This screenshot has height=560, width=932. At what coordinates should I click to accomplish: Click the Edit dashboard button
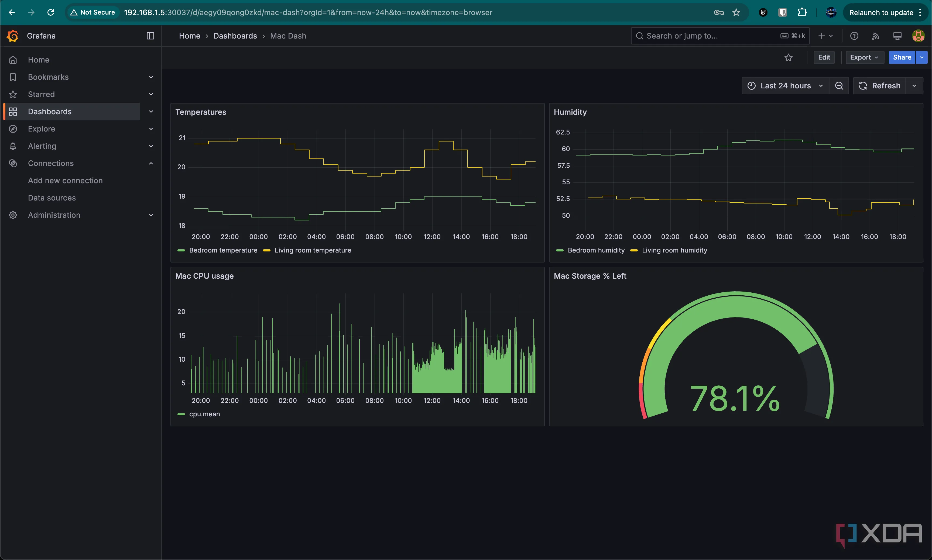(824, 57)
